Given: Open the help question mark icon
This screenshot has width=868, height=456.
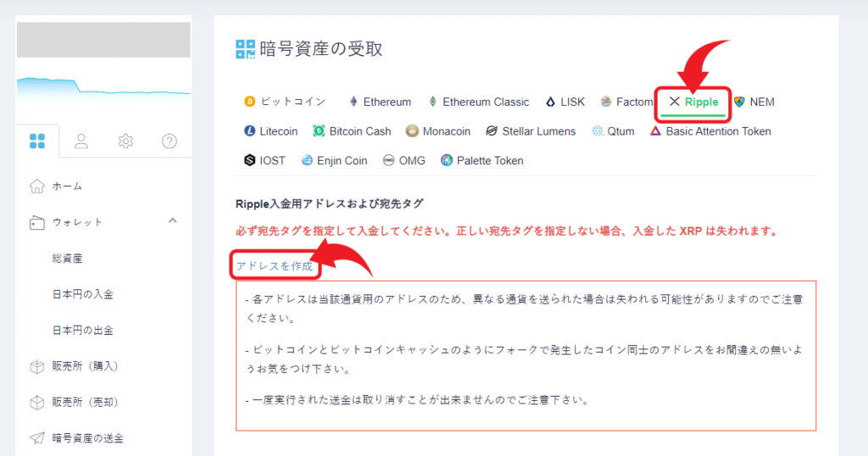Looking at the screenshot, I should click(170, 141).
